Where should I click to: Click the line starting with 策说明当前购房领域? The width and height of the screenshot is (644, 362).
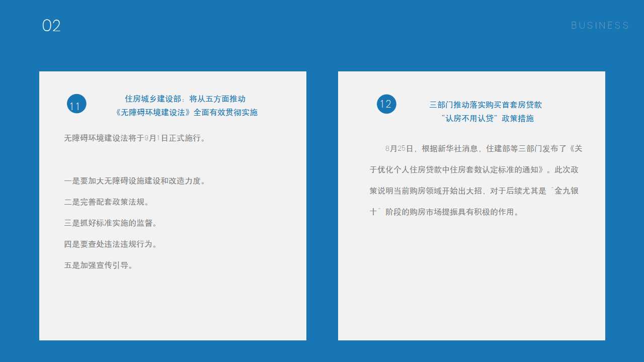(474, 191)
